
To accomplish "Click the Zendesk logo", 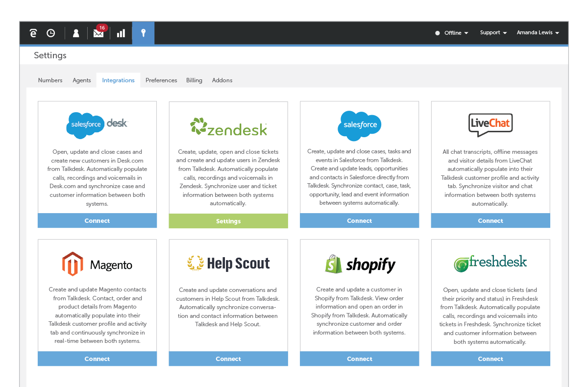I will 228,127.
